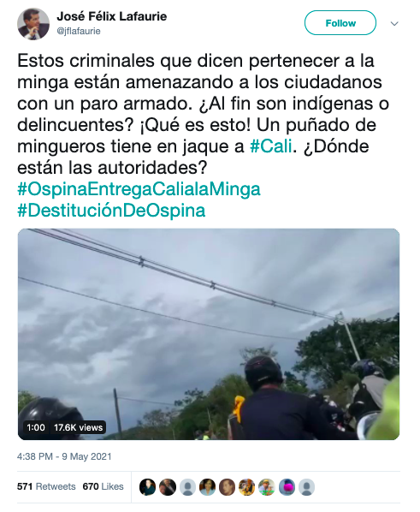Open the second liker's avatar
420x512 pixels.
(168, 487)
